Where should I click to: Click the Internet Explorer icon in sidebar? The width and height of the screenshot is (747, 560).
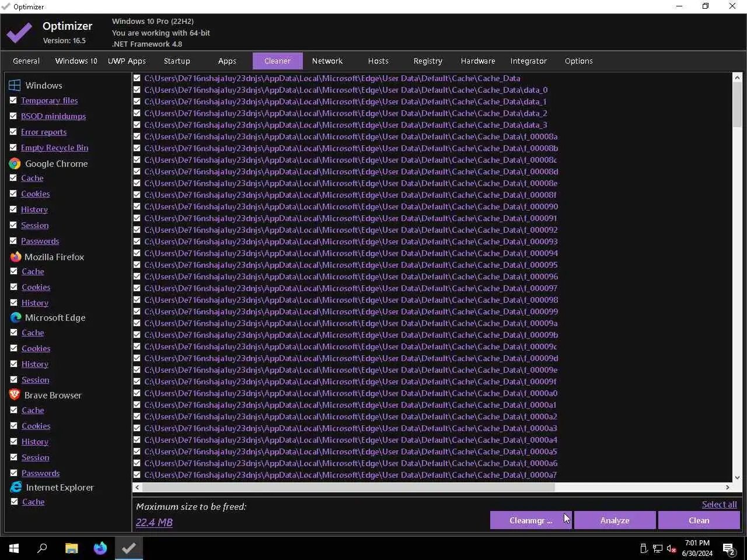point(16,487)
